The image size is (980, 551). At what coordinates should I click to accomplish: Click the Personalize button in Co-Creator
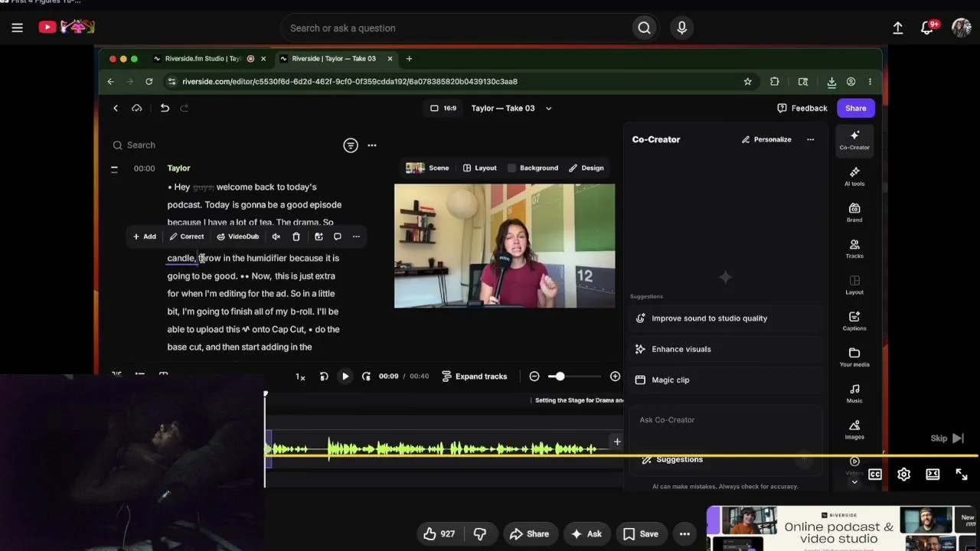(766, 139)
